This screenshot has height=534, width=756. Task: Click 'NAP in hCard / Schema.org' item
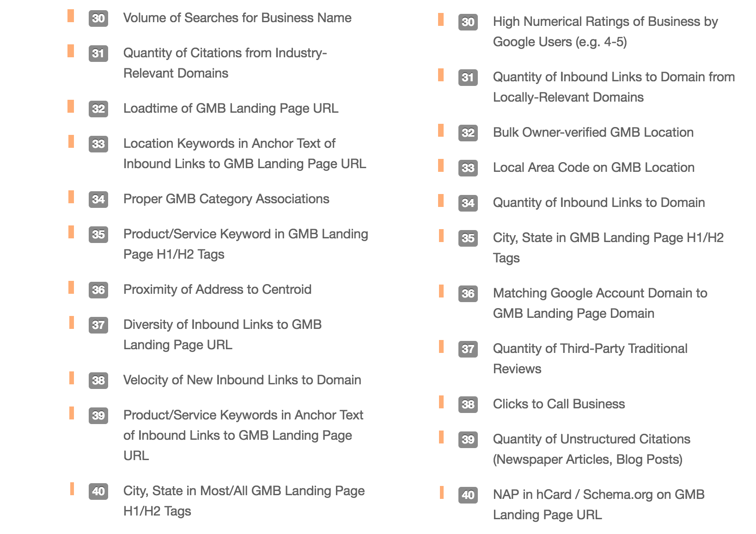coord(598,504)
